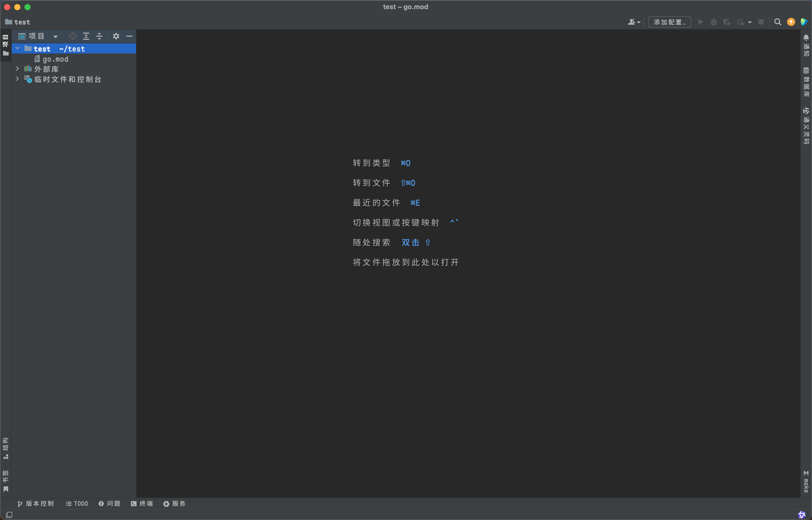This screenshot has width=812, height=520.
Task: Click the 最近的文件 hint text
Action: coord(376,203)
